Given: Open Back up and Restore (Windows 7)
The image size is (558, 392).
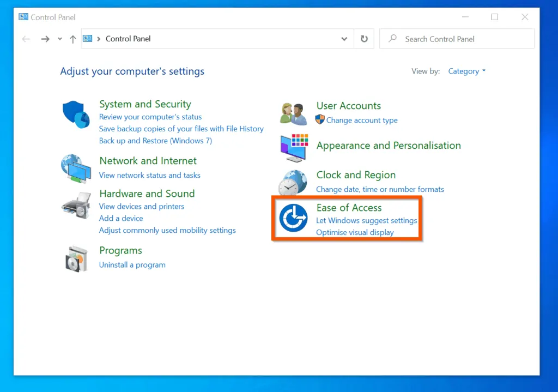Looking at the screenshot, I should [x=155, y=141].
